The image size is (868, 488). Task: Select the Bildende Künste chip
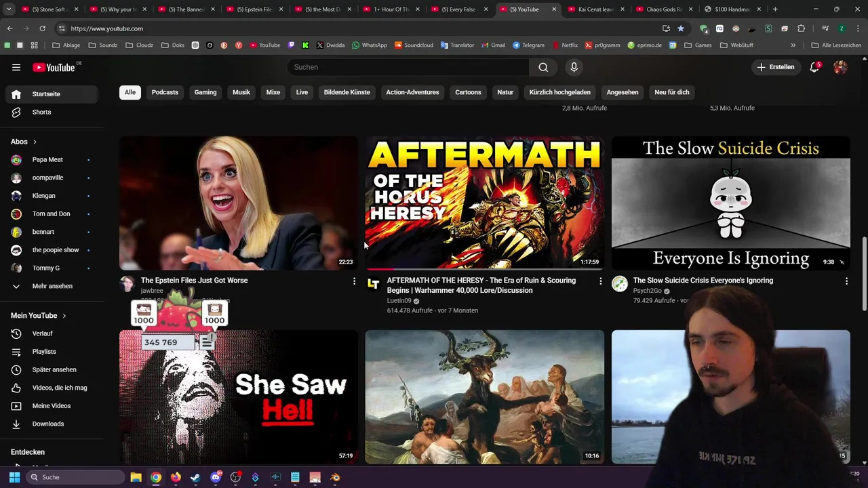tap(347, 92)
